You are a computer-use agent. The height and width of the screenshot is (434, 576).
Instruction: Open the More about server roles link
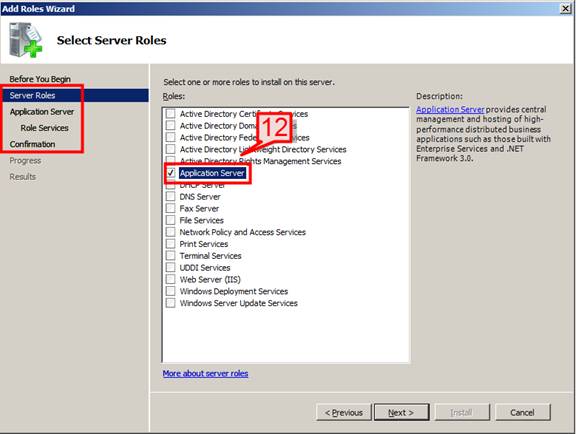(x=205, y=373)
